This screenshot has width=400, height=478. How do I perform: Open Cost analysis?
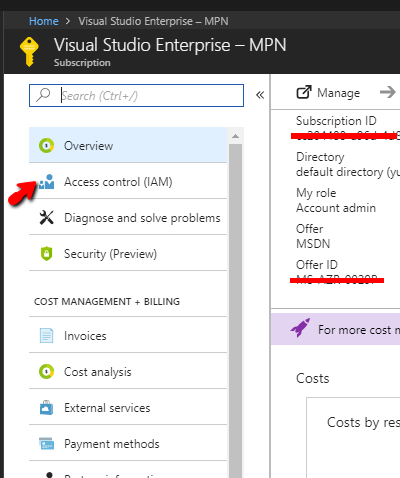[128, 372]
